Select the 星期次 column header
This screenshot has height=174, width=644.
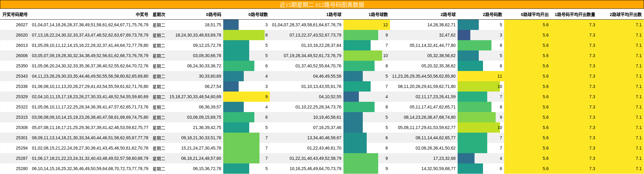pos(159,14)
